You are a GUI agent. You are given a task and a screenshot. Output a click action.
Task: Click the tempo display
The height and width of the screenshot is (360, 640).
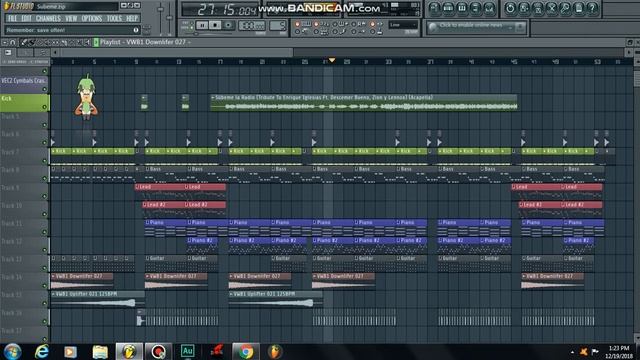[252, 26]
